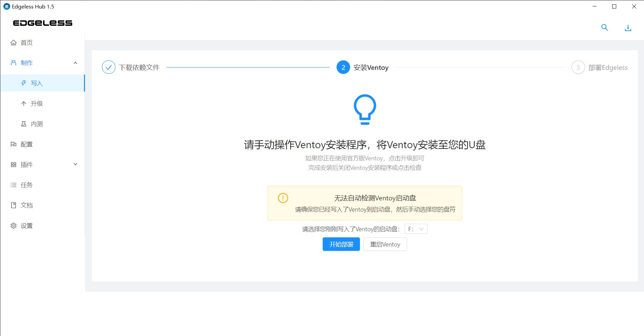Click the book icon beside 文档
The height and width of the screenshot is (336, 644).
[14, 205]
